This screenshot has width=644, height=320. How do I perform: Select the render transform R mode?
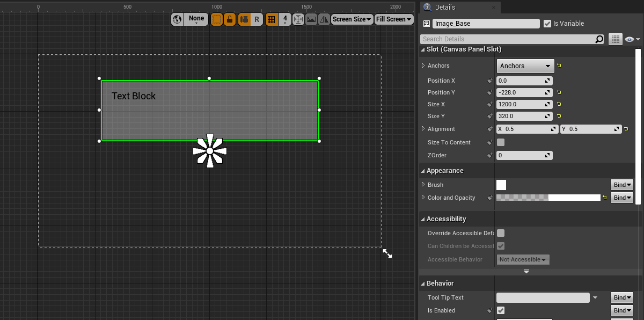[x=257, y=19]
